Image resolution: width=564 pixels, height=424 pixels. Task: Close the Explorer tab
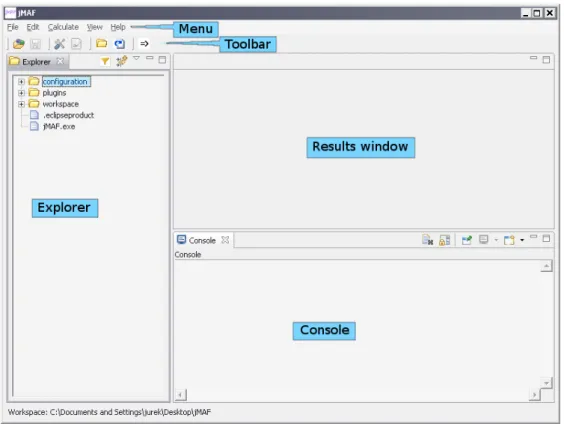60,61
